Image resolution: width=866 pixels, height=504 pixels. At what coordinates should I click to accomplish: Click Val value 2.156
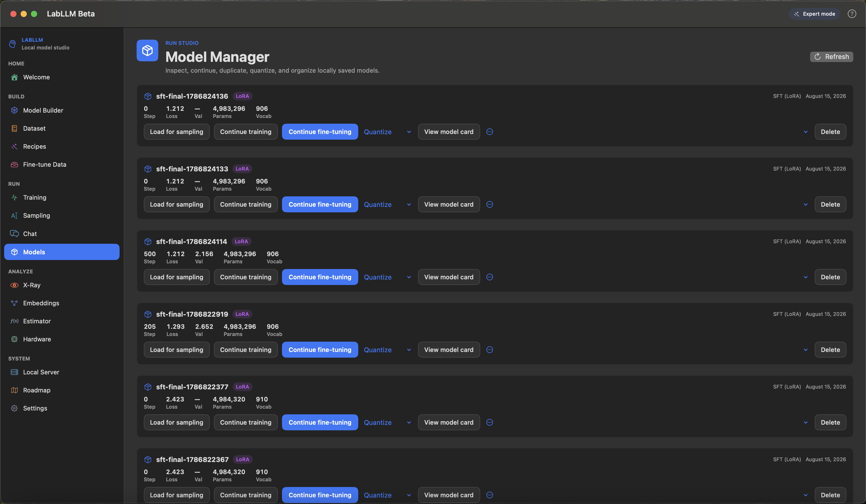(x=204, y=254)
